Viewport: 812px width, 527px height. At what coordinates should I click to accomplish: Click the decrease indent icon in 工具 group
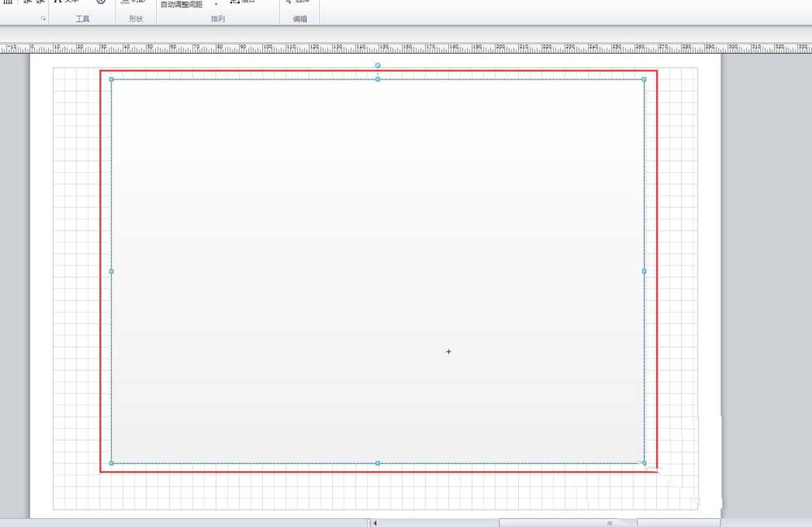pyautogui.click(x=28, y=2)
